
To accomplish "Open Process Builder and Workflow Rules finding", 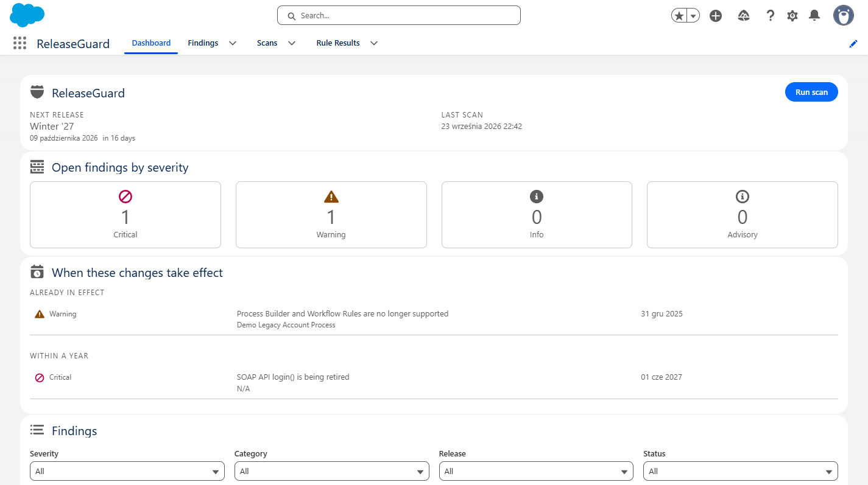I will coord(342,314).
